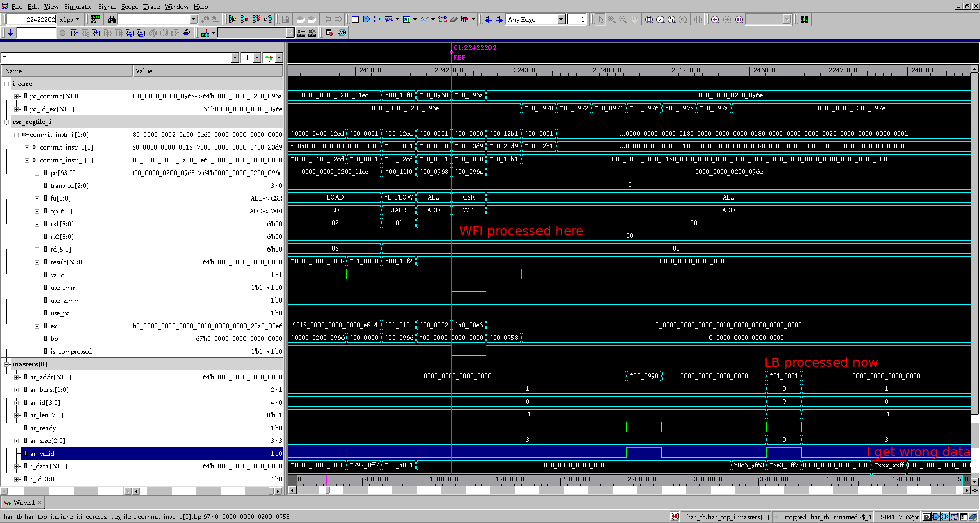This screenshot has height=523, width=980.
Task: Close the Wave.1 tab
Action: pyautogui.click(x=40, y=503)
